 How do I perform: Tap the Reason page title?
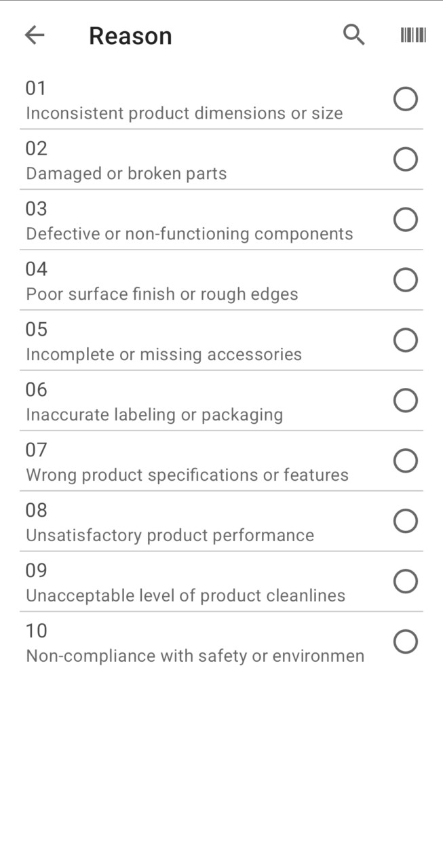130,36
